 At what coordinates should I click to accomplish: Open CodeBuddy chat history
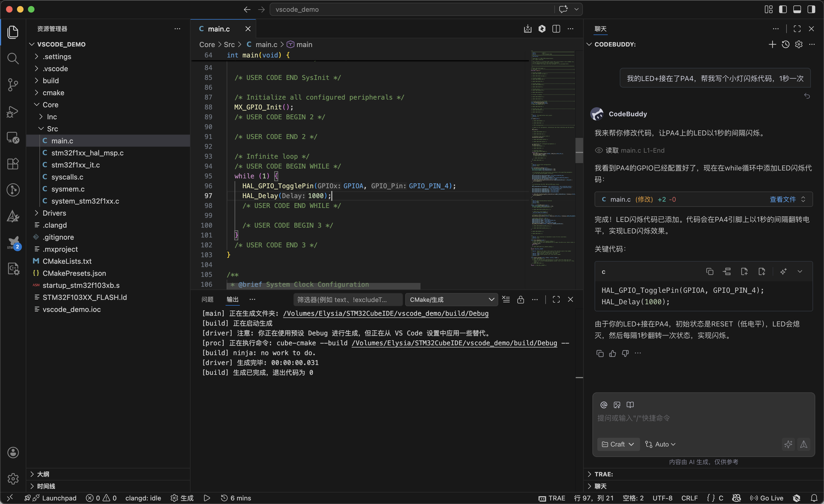(786, 44)
